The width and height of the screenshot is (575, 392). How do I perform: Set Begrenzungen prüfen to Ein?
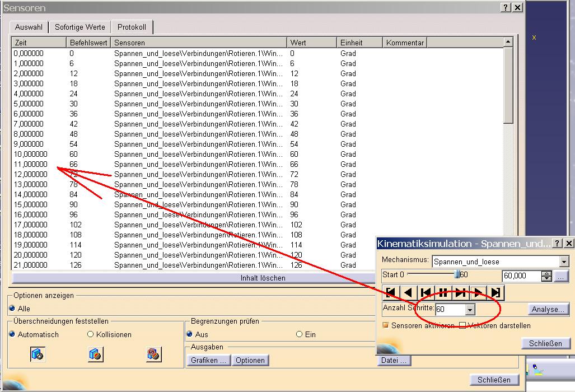click(x=299, y=334)
